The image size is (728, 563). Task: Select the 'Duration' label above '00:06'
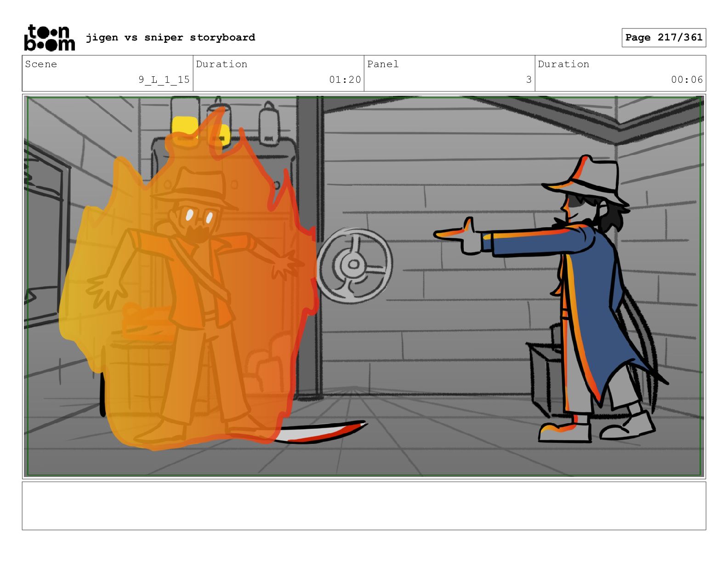point(563,64)
